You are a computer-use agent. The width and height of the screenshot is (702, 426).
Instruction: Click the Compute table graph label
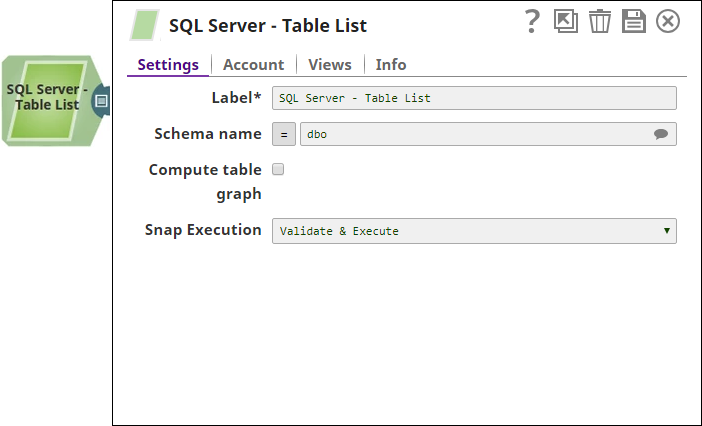tap(205, 182)
